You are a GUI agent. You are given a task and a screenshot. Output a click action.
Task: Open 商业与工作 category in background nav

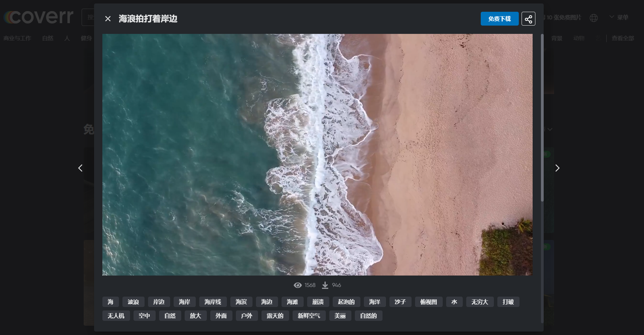tap(17, 38)
